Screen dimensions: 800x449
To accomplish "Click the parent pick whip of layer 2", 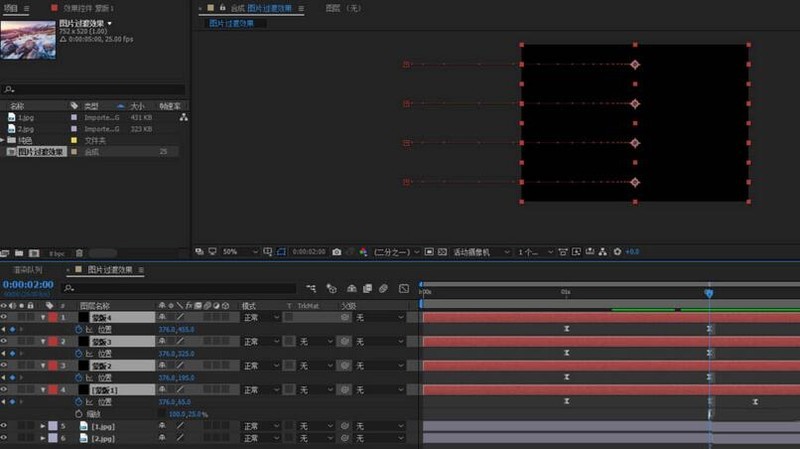I will pyautogui.click(x=345, y=341).
